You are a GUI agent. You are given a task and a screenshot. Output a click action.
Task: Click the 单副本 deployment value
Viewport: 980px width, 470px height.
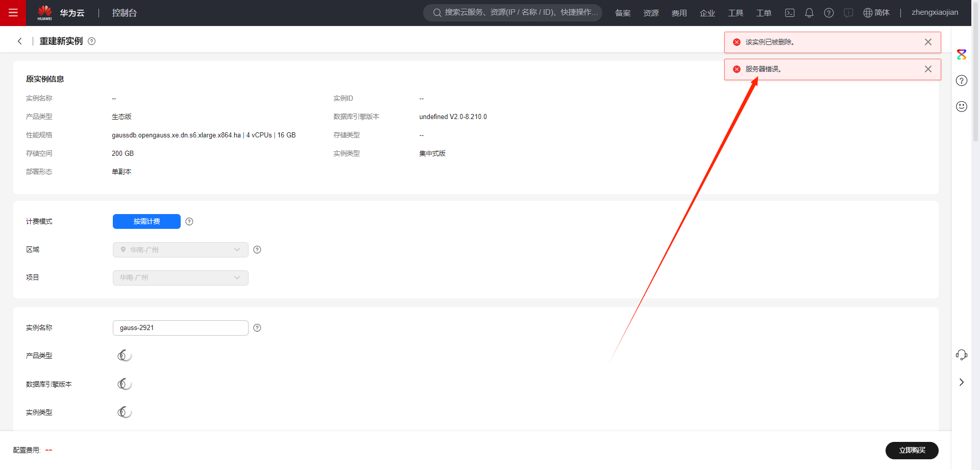[x=121, y=172]
